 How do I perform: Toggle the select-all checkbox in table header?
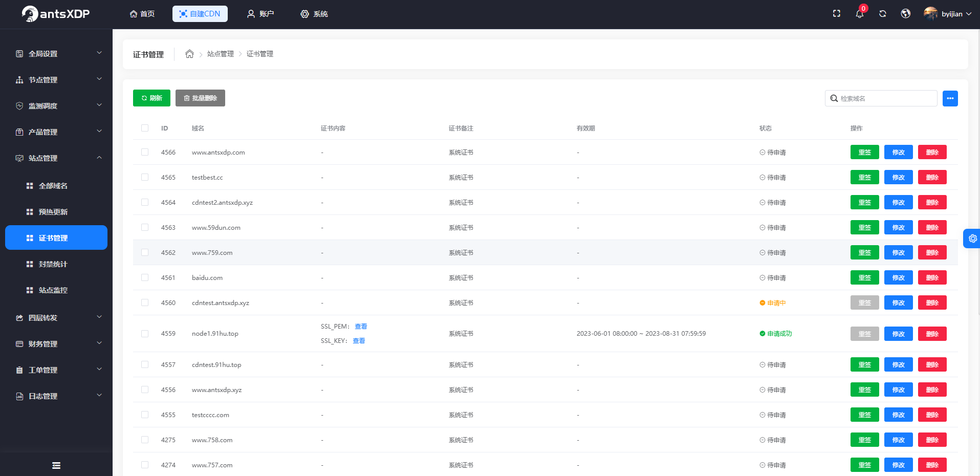(145, 128)
